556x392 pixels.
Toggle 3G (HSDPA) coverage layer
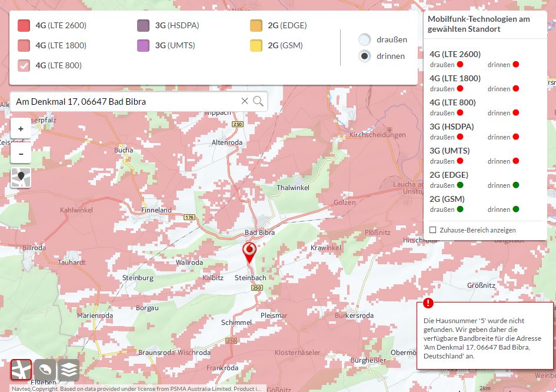coord(143,25)
